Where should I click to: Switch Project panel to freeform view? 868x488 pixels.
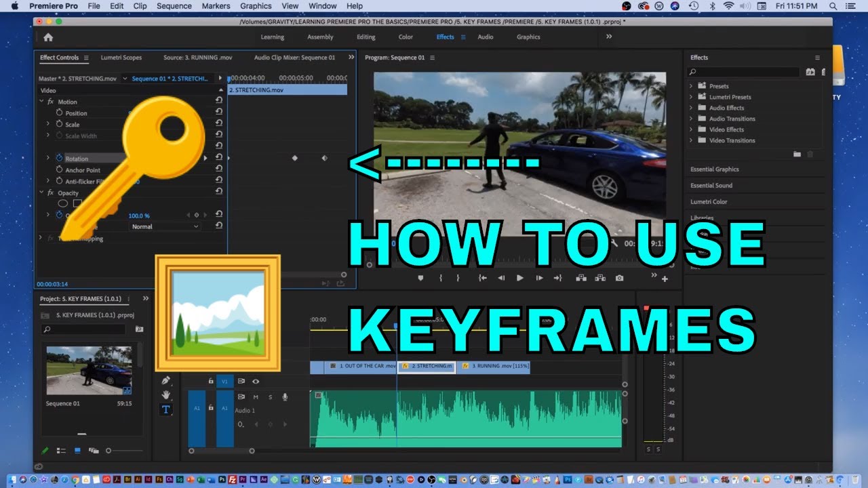(x=94, y=450)
